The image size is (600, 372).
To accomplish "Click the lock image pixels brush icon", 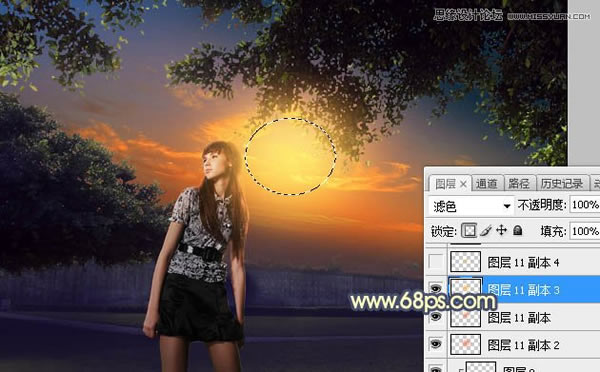I will click(486, 231).
